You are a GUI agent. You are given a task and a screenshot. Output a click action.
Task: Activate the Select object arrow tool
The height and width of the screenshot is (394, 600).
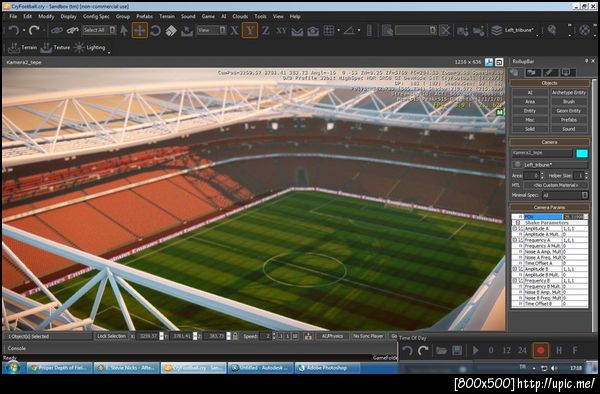click(x=124, y=30)
